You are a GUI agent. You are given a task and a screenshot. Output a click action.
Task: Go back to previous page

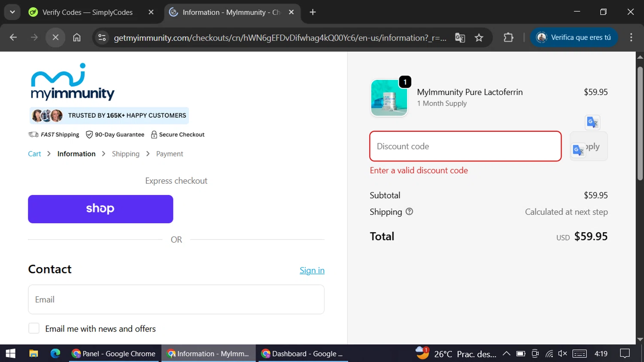coord(13,37)
